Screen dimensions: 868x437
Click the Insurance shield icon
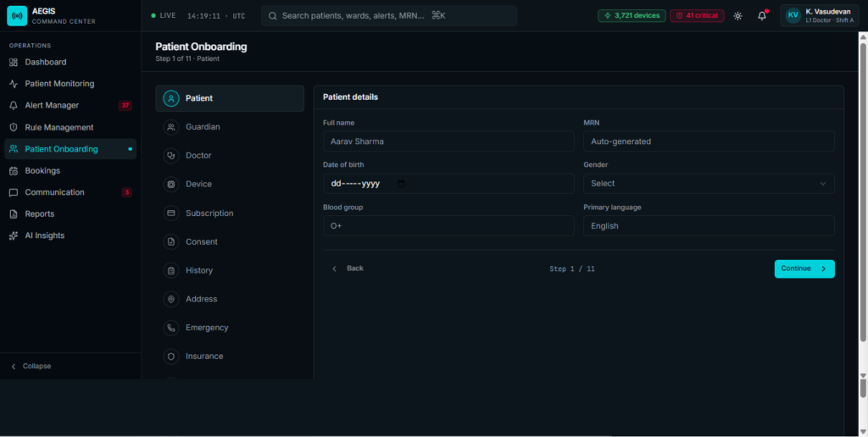(171, 357)
